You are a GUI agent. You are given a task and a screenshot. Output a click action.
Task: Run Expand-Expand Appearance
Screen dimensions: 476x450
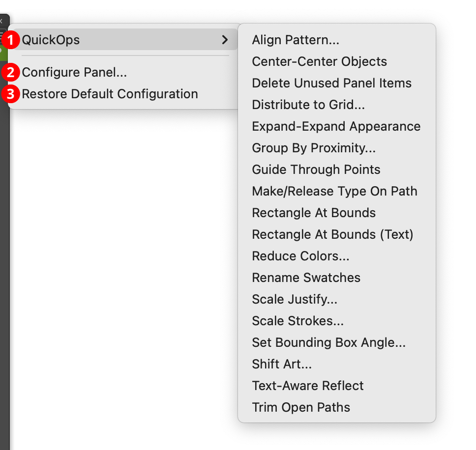336,126
